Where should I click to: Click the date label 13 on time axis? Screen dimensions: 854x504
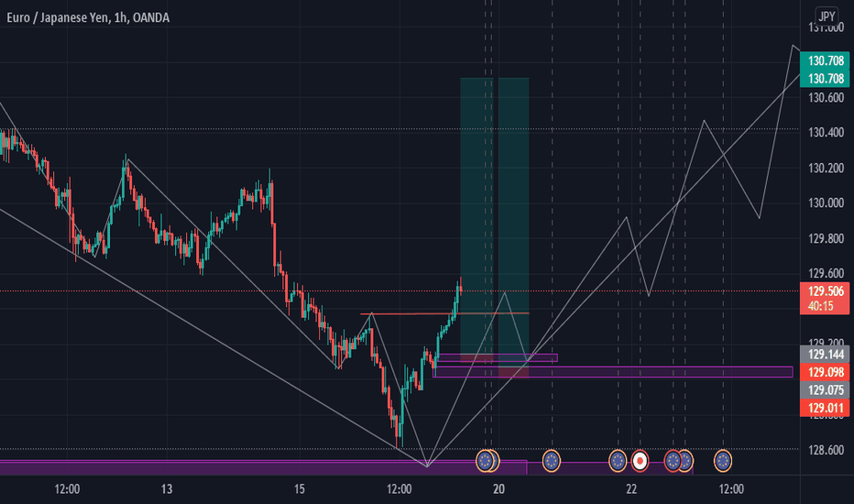click(167, 489)
